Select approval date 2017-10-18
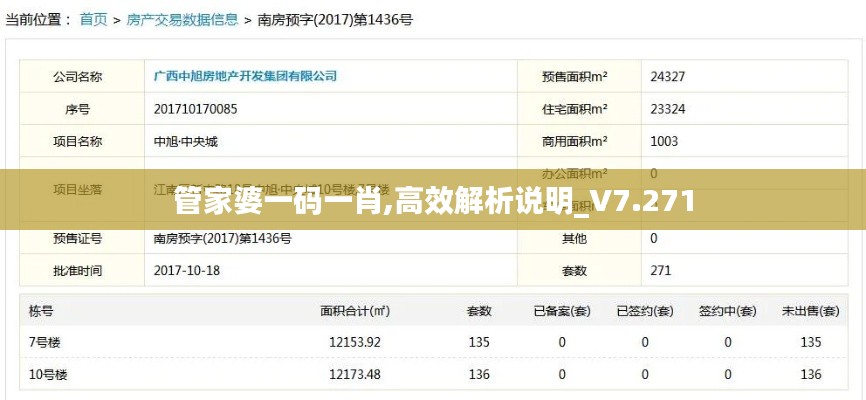Viewport: 866px width, 400px height. tap(186, 271)
